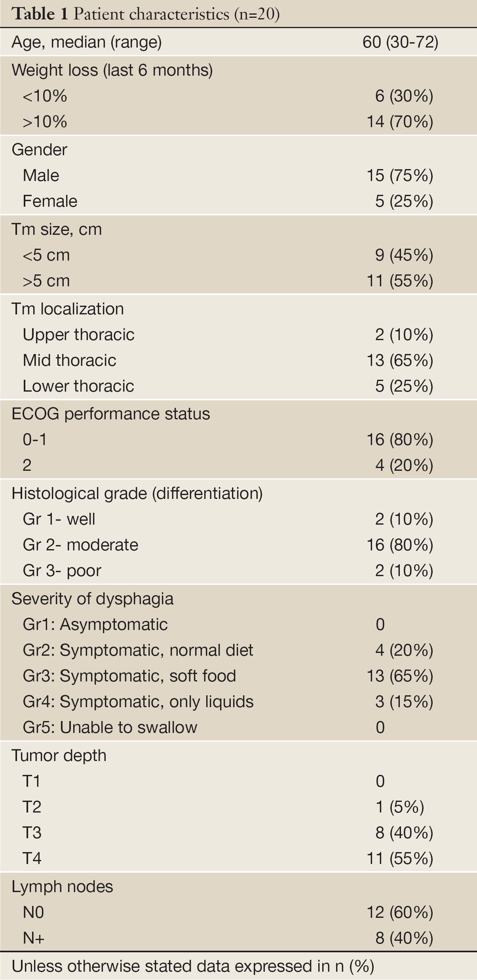
Task: Click the value 60 (30-72)
Action: click(400, 42)
